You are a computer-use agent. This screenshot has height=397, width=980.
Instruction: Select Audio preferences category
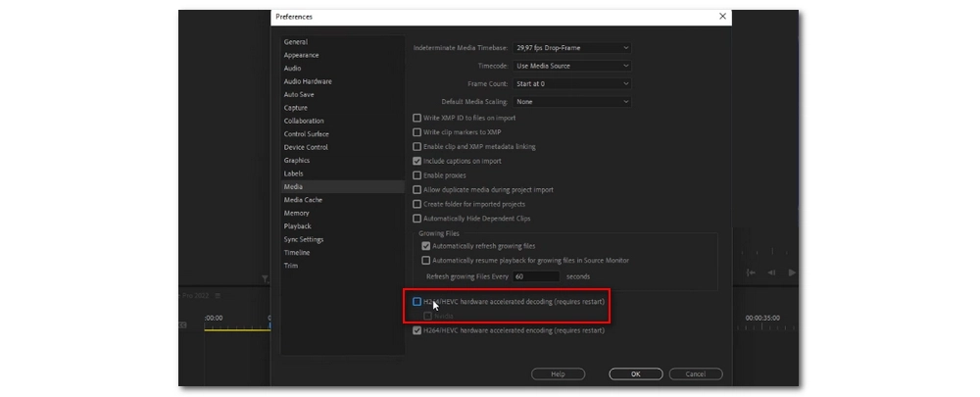click(x=292, y=69)
